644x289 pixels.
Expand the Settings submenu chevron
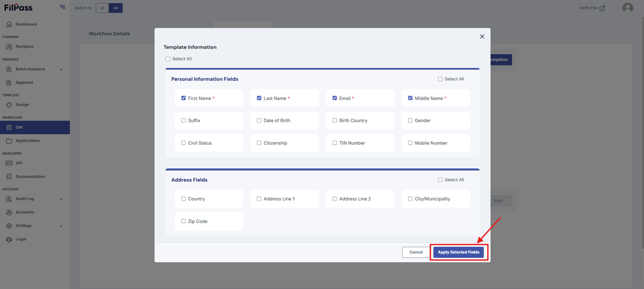click(x=61, y=226)
